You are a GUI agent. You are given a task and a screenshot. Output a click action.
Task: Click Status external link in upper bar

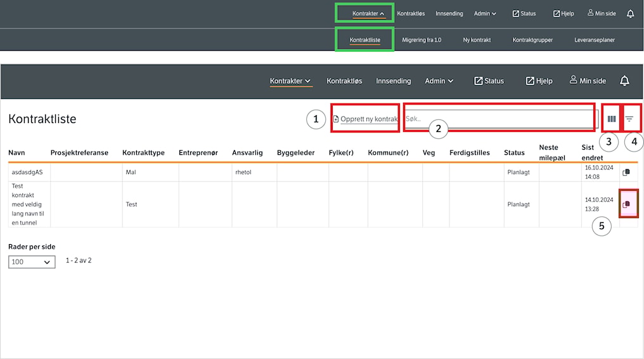524,13
